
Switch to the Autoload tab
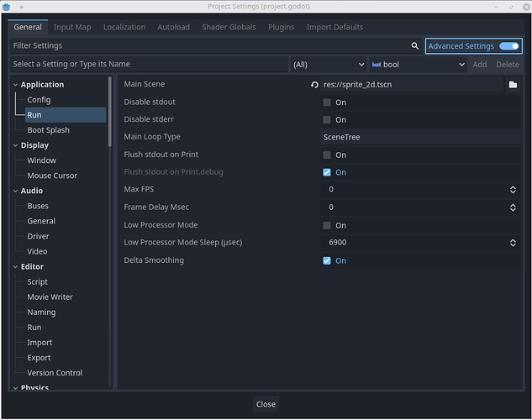point(173,27)
